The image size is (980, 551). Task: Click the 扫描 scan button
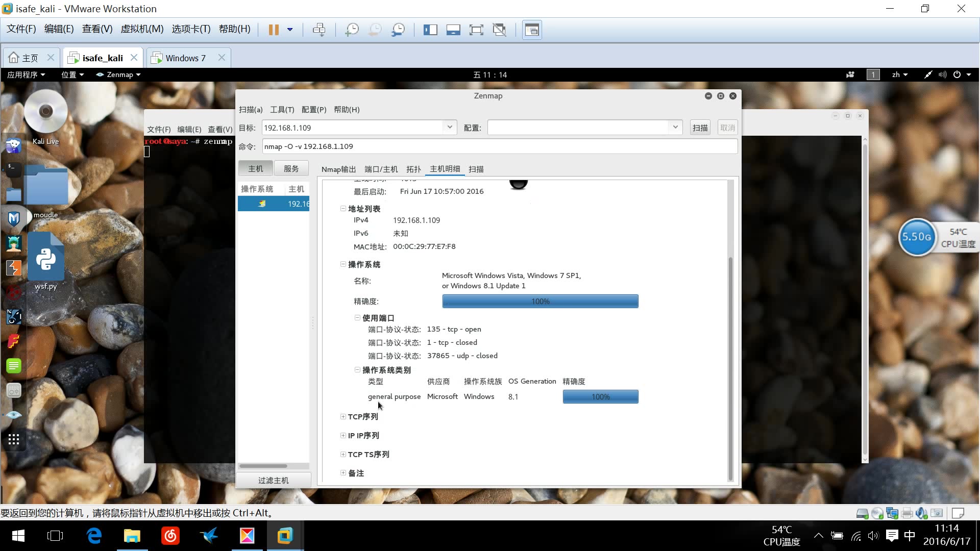(x=700, y=128)
